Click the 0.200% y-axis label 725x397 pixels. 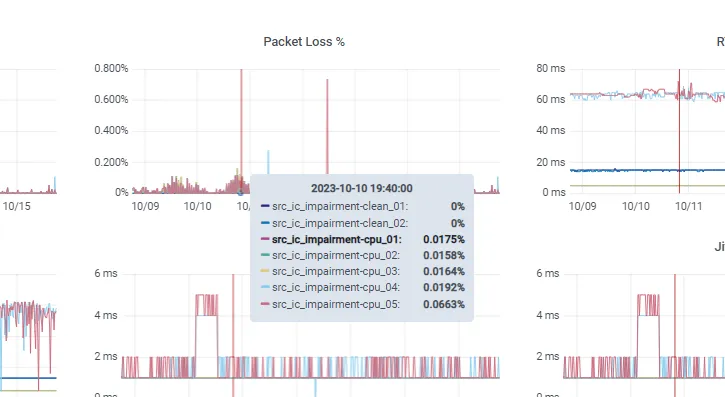point(111,162)
